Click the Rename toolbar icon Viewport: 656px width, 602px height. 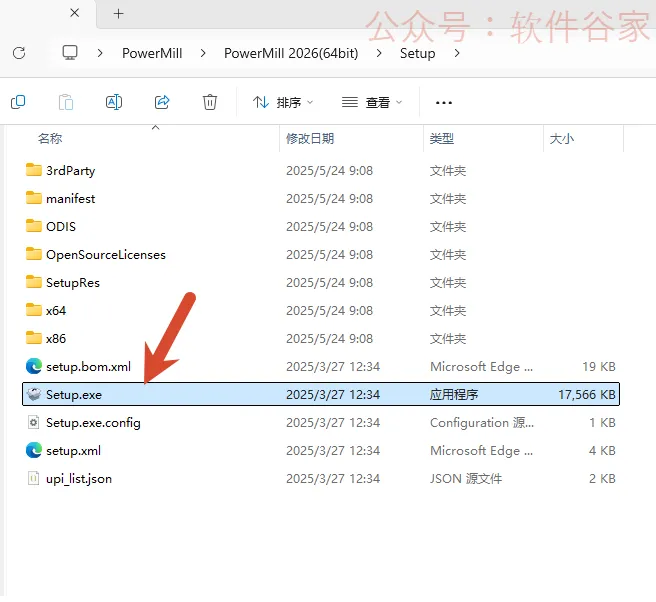pos(114,102)
